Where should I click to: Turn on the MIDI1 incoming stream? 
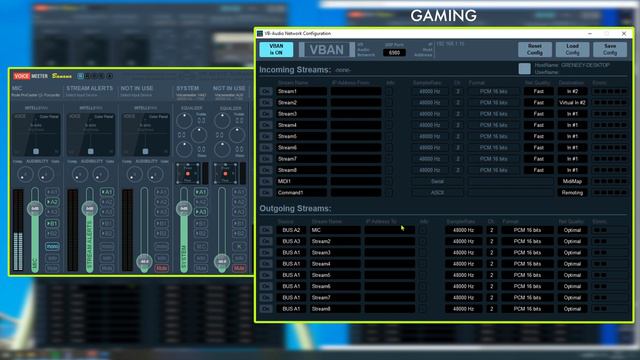click(x=266, y=181)
